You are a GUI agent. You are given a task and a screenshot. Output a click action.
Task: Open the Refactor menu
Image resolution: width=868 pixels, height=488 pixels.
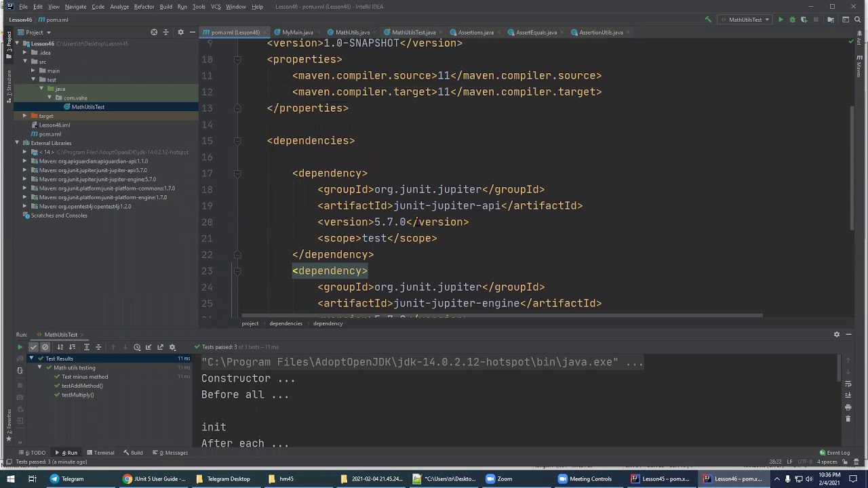[144, 7]
